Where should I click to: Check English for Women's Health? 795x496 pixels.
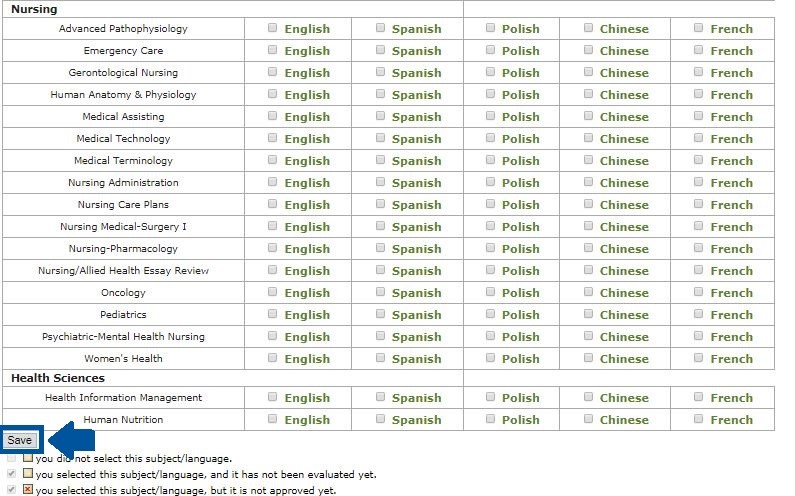coord(273,358)
